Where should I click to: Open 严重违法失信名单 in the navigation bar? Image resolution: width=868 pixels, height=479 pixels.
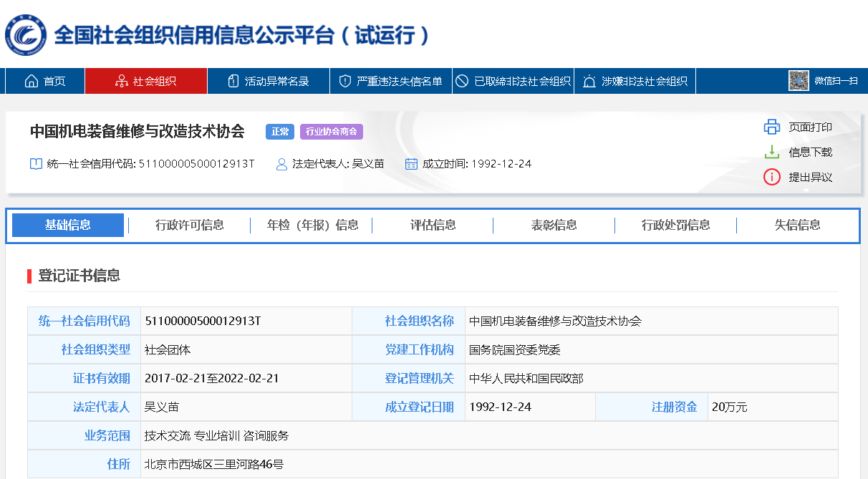[391, 81]
